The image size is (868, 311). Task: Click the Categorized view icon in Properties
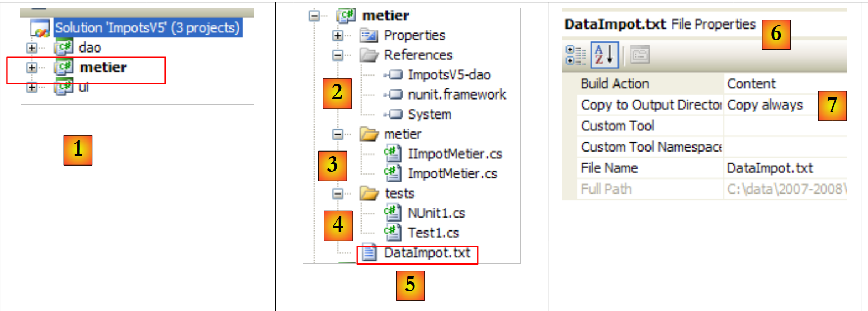coord(573,54)
